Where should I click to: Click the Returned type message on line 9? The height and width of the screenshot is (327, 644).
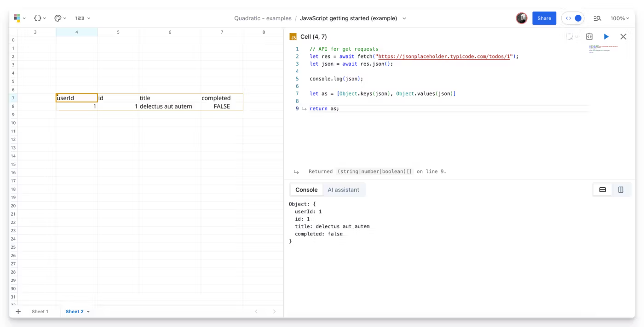tap(377, 172)
